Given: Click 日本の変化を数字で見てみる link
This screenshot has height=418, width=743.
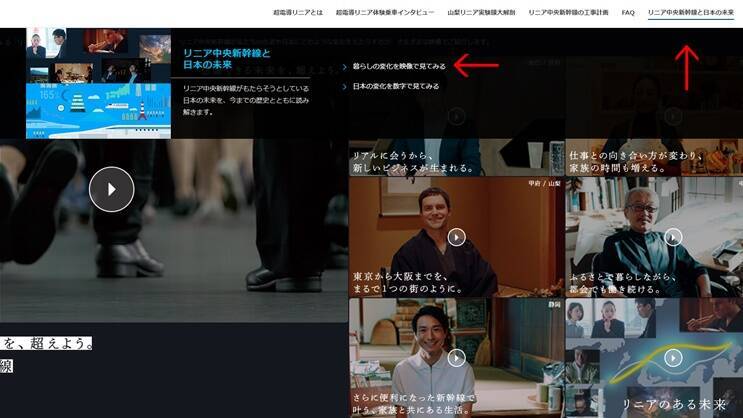Looking at the screenshot, I should [x=395, y=86].
